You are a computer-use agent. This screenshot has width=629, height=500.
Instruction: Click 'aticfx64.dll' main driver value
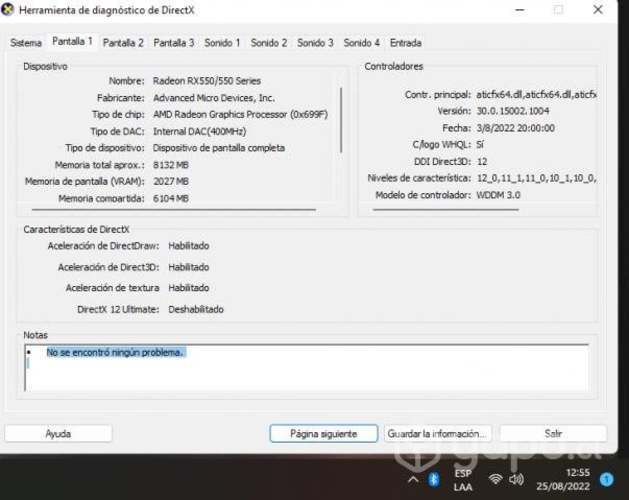pyautogui.click(x=536, y=95)
